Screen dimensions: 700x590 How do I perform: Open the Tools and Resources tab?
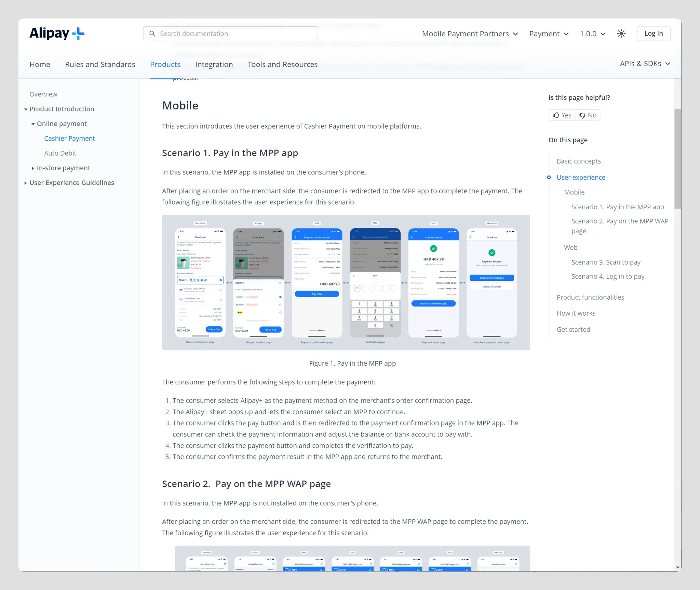coord(282,64)
